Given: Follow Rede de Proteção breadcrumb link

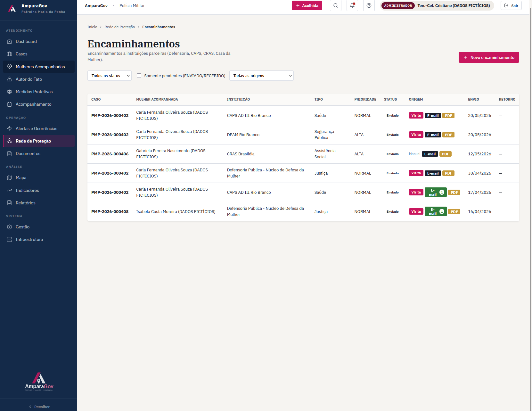Looking at the screenshot, I should pyautogui.click(x=120, y=27).
